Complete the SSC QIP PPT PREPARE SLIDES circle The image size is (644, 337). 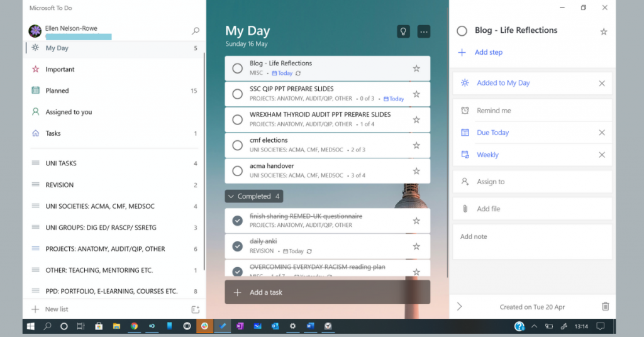click(x=237, y=94)
